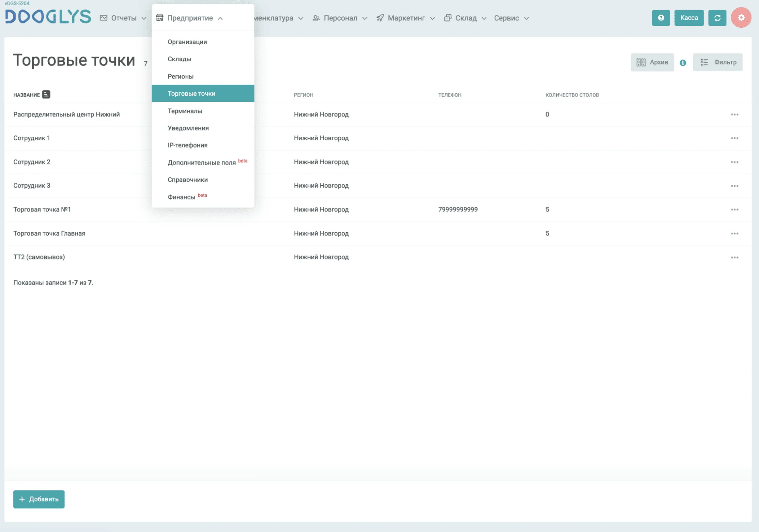Click the Добавить button
The image size is (759, 532).
click(x=39, y=499)
